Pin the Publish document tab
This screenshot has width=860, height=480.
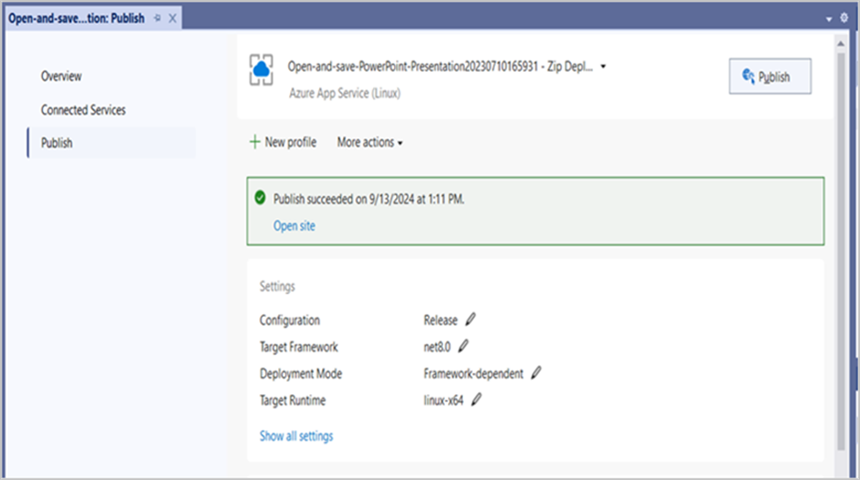157,18
